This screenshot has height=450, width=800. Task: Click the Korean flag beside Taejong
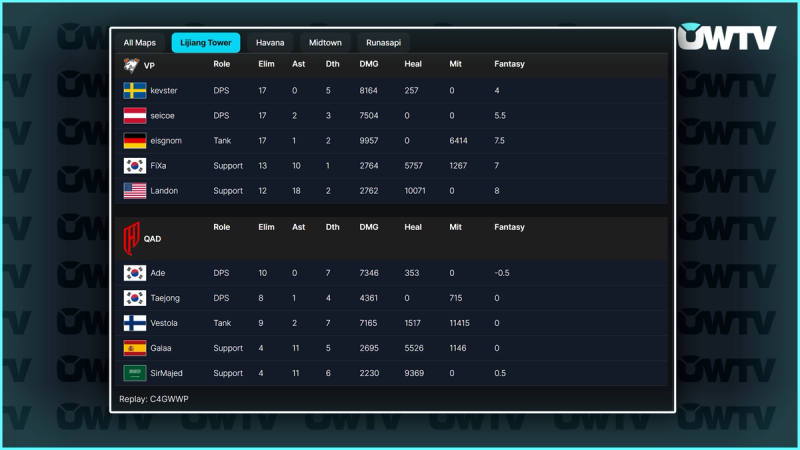(x=135, y=298)
